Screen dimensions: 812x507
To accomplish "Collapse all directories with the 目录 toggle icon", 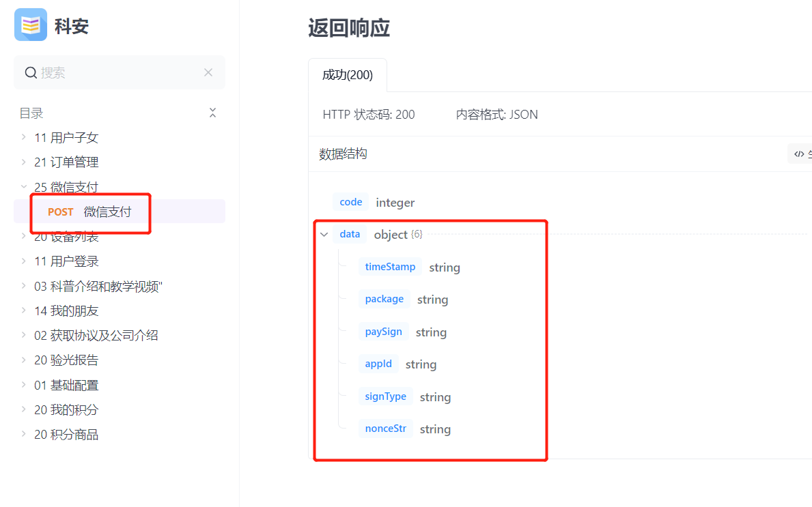I will (212, 113).
